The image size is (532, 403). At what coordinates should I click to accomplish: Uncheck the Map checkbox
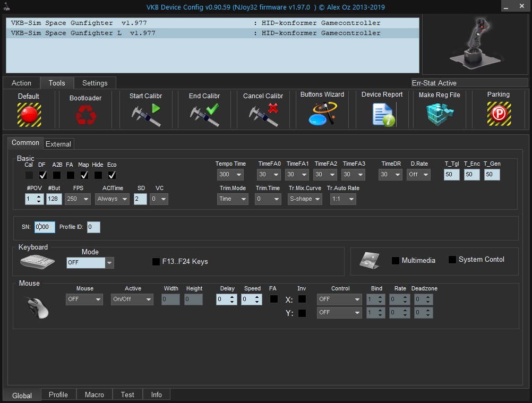click(x=84, y=175)
